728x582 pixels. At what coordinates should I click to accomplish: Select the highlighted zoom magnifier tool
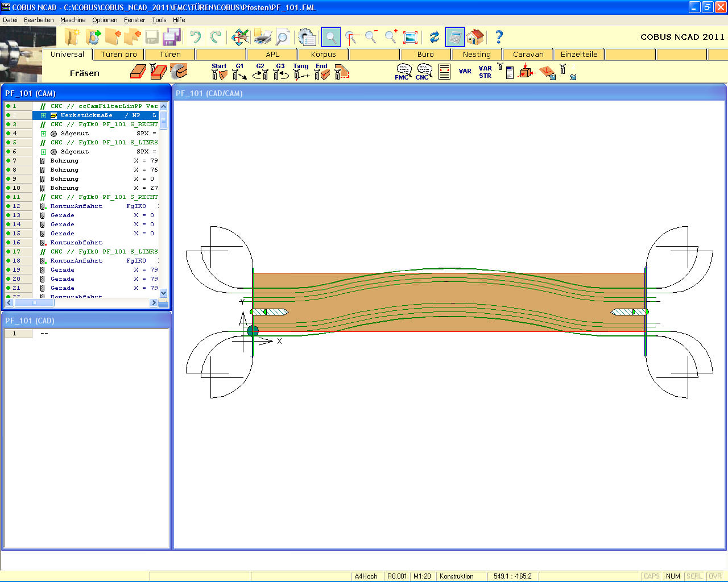[x=330, y=37]
